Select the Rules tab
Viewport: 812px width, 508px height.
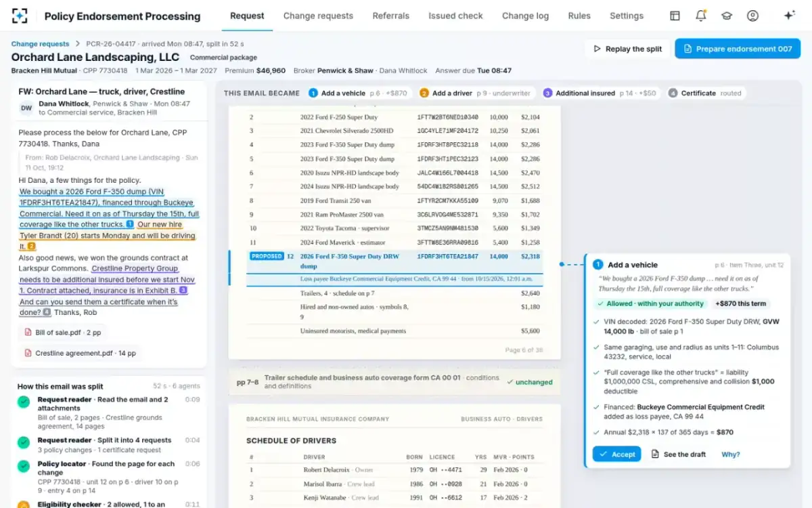[579, 16]
